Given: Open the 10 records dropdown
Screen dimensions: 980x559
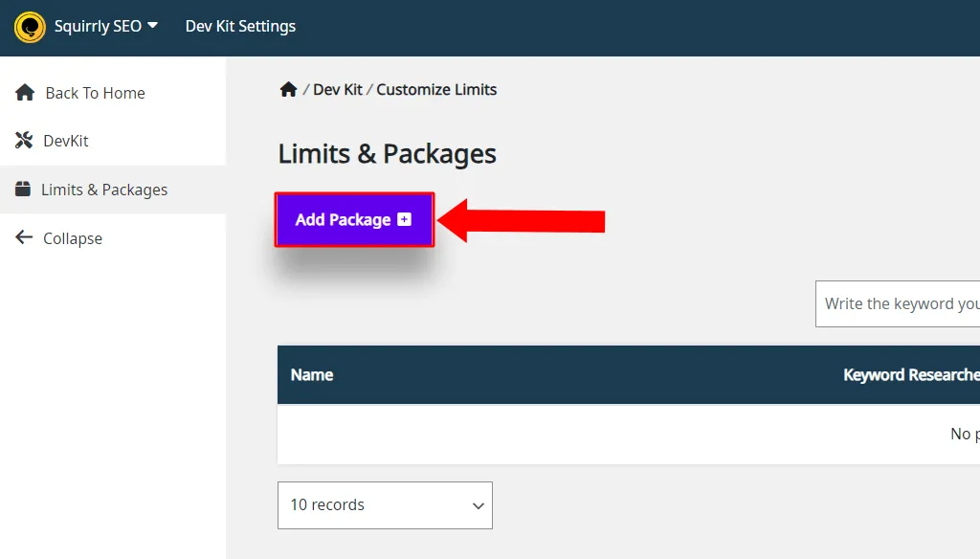Looking at the screenshot, I should pos(385,505).
